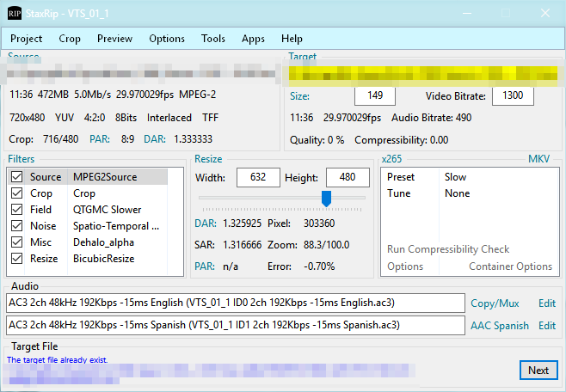Click the Video Bitrate field
The height and width of the screenshot is (392, 566).
tap(514, 96)
